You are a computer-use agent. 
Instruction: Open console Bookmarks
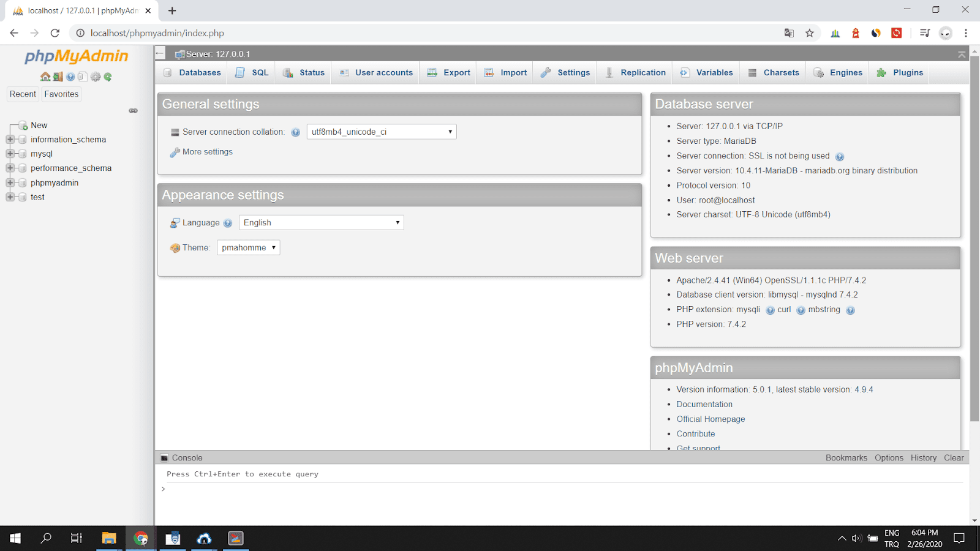click(846, 458)
